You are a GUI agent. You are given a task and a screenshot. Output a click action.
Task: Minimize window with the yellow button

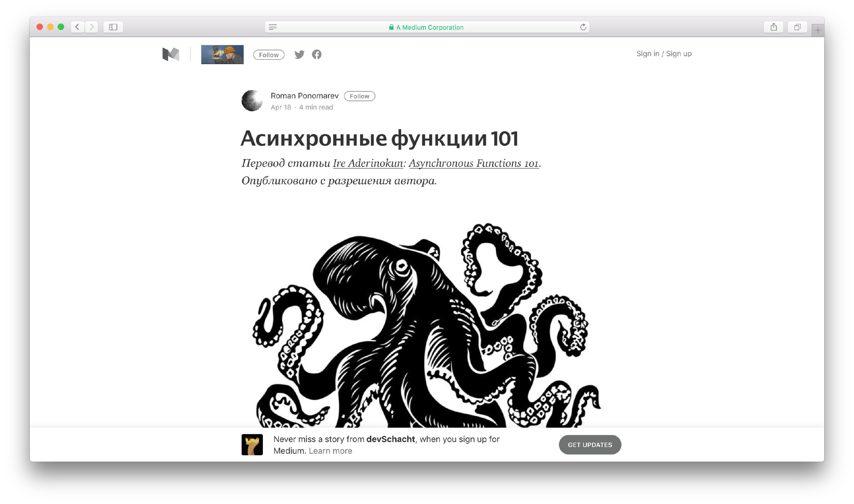[50, 27]
